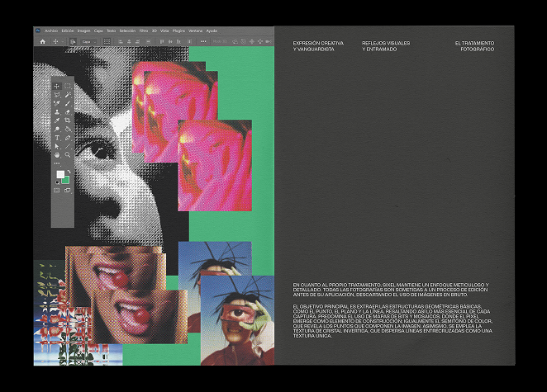Open the Filtro menu
This screenshot has height=392, width=547.
tap(145, 30)
